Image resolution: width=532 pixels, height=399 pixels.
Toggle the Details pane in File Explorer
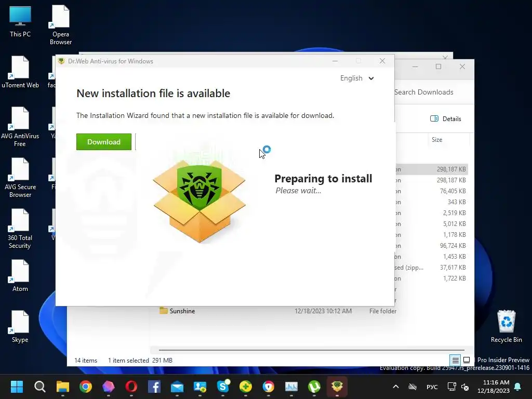point(445,119)
